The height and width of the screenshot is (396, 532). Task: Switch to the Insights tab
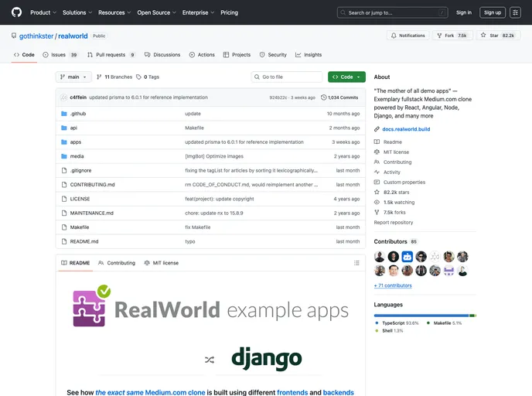[309, 55]
